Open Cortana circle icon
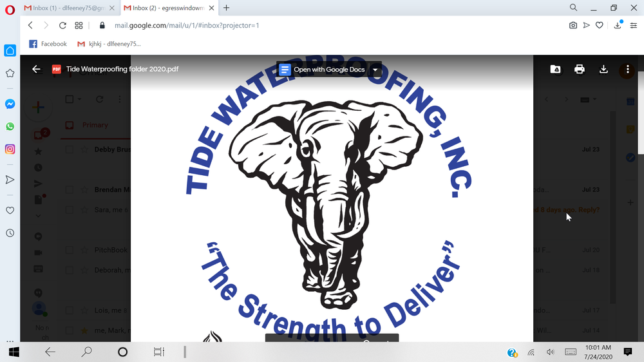The height and width of the screenshot is (362, 644). [122, 352]
